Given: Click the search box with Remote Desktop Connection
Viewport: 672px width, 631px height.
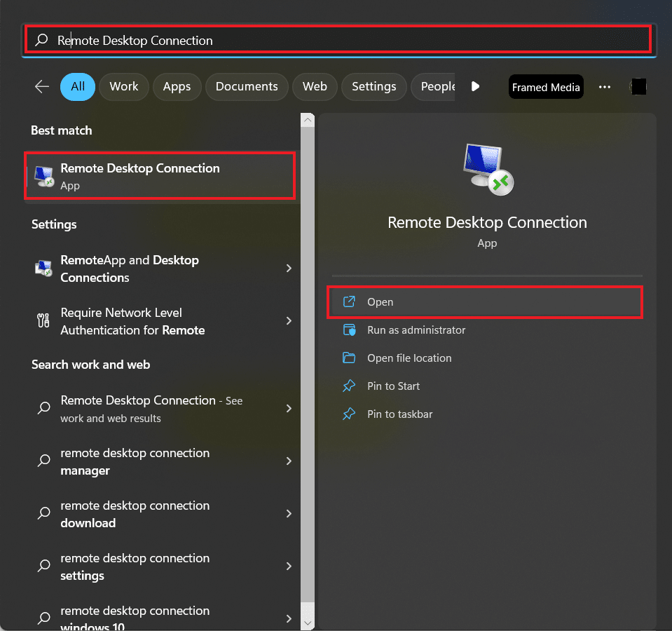Looking at the screenshot, I should coord(338,40).
